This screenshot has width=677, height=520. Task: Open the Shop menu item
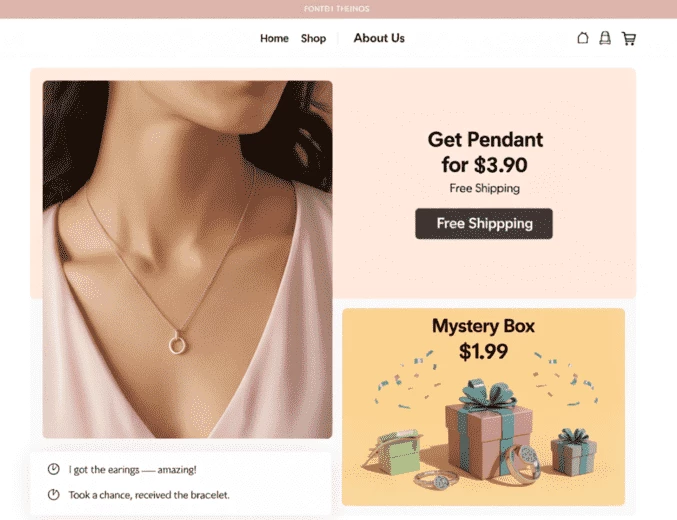[x=313, y=38]
